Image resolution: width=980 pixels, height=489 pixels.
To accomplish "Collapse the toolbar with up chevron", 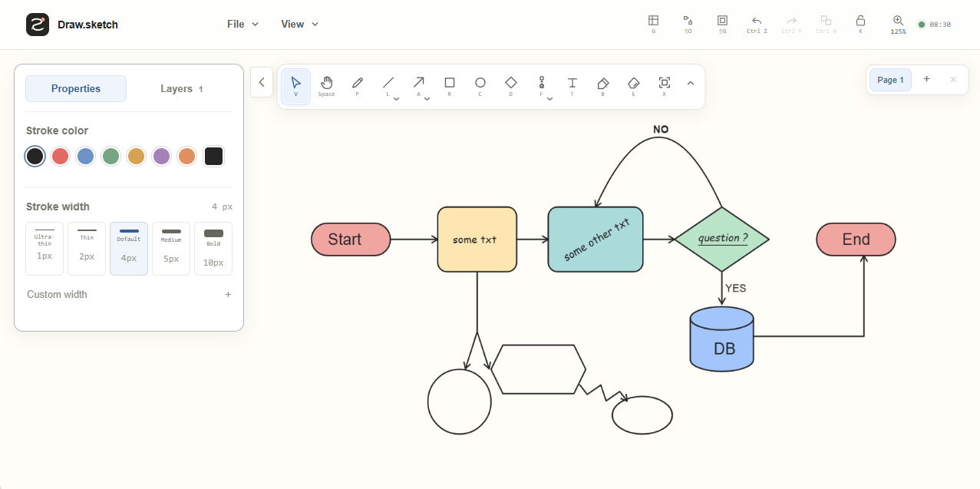I will pos(690,83).
